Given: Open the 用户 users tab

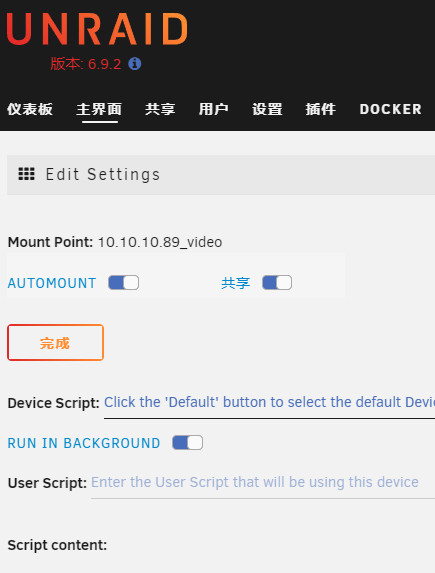Looking at the screenshot, I should (x=214, y=109).
